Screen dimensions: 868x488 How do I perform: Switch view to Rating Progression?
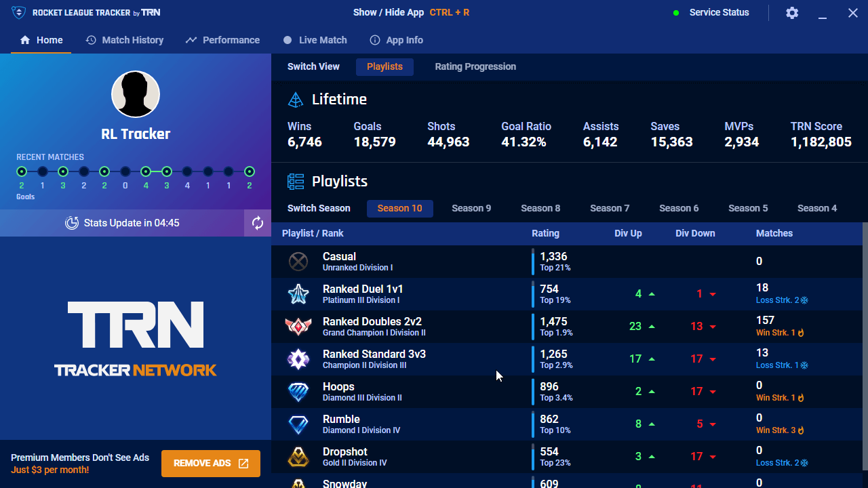[475, 66]
